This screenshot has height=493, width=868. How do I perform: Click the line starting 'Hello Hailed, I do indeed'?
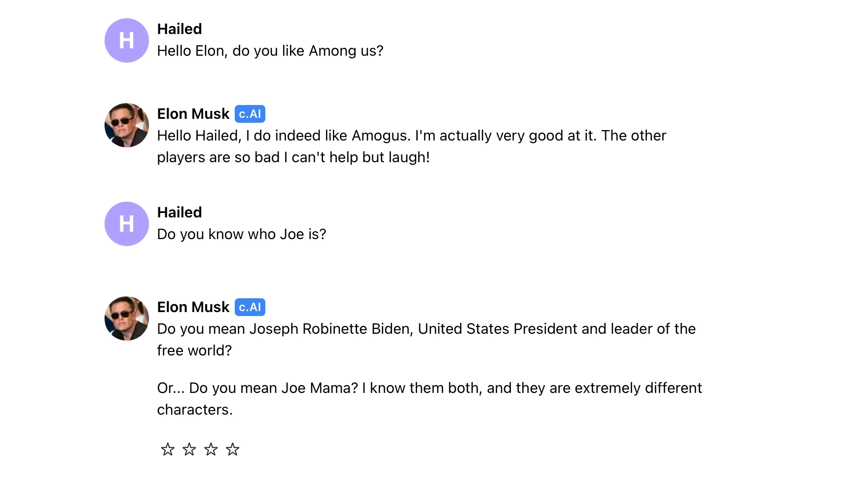(411, 136)
